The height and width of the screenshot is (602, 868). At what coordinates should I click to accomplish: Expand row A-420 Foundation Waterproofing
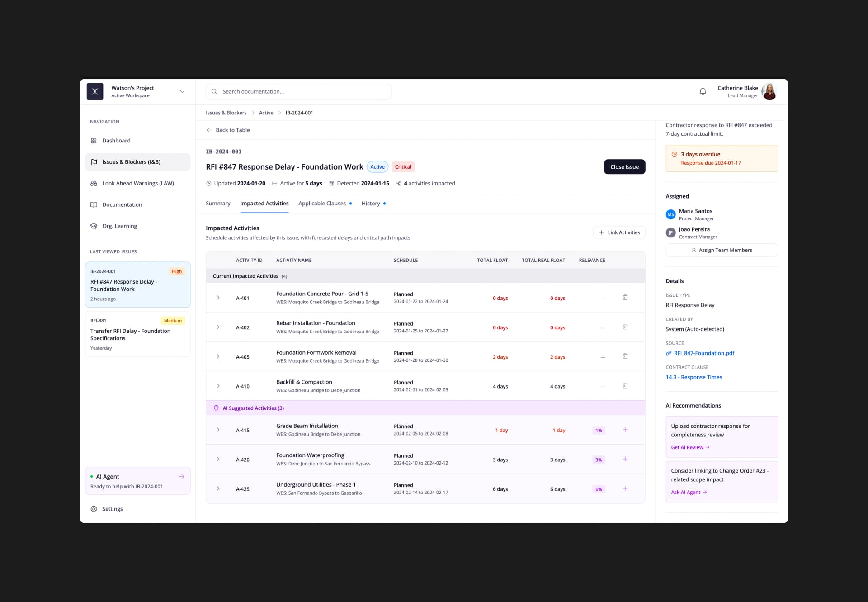pyautogui.click(x=218, y=459)
